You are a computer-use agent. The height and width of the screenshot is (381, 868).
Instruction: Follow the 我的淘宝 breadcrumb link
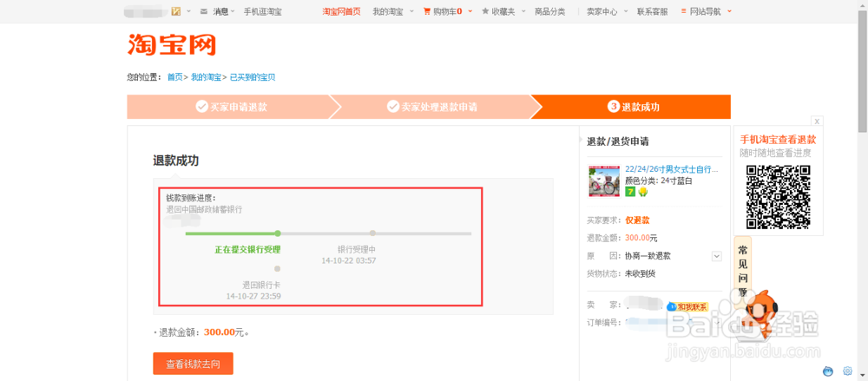(206, 77)
